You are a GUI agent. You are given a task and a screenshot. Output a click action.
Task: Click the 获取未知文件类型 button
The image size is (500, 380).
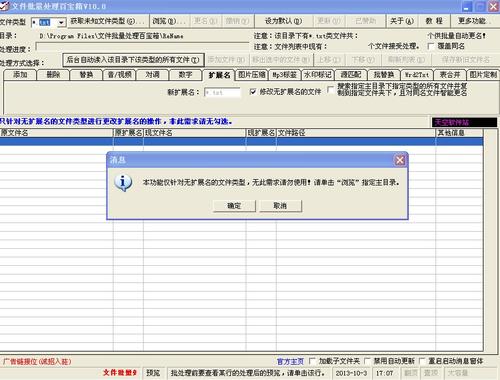coord(107,21)
